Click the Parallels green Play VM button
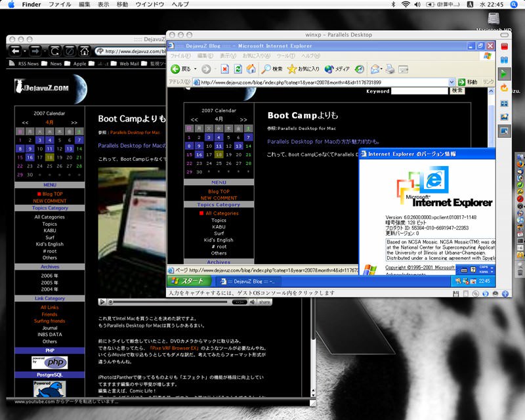The width and height of the screenshot is (525, 420). coord(504,73)
